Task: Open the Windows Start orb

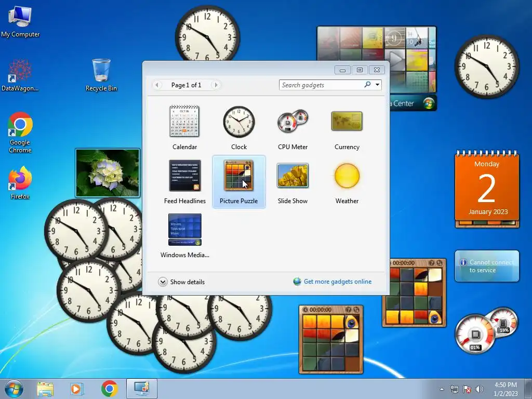Action: point(14,389)
